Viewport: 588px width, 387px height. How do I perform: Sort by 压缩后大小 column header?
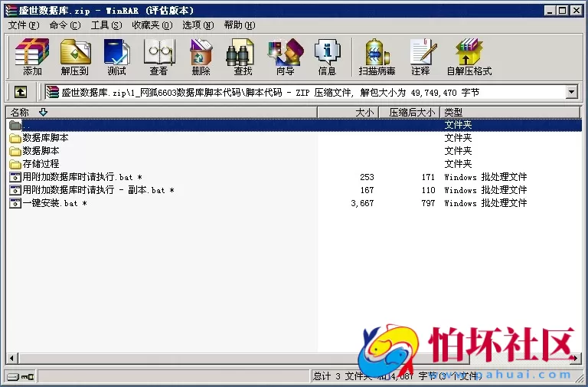coord(410,112)
